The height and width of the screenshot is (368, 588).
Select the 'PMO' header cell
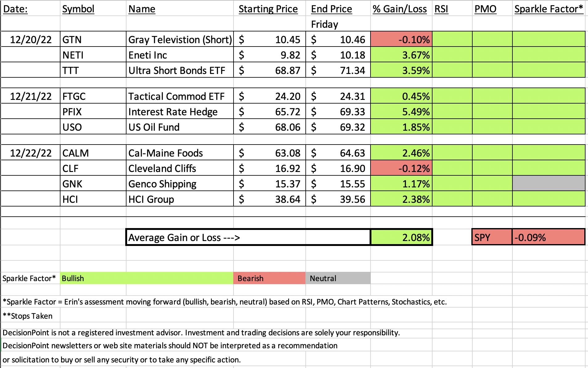click(x=492, y=9)
